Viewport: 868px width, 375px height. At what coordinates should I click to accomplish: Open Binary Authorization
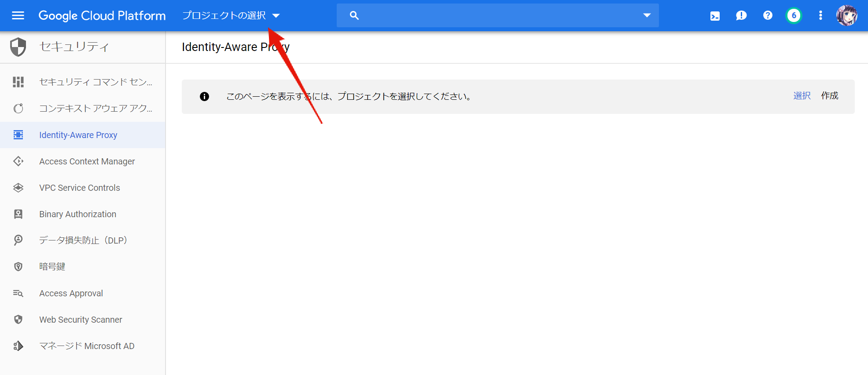coord(83,214)
